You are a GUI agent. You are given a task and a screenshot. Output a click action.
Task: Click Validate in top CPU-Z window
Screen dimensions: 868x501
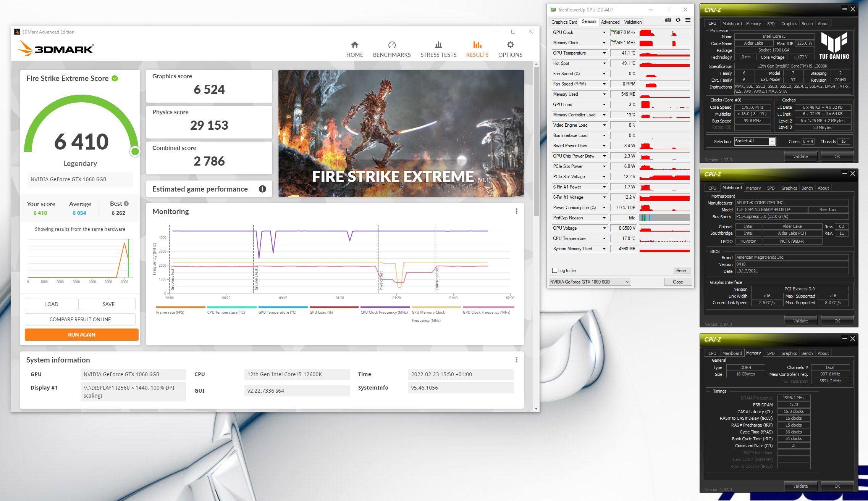click(x=800, y=156)
